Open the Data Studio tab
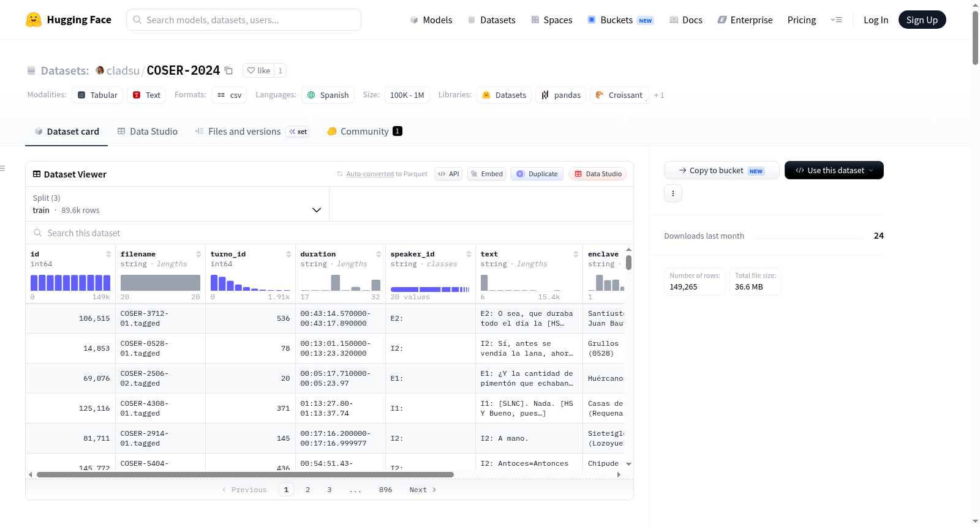 click(148, 131)
